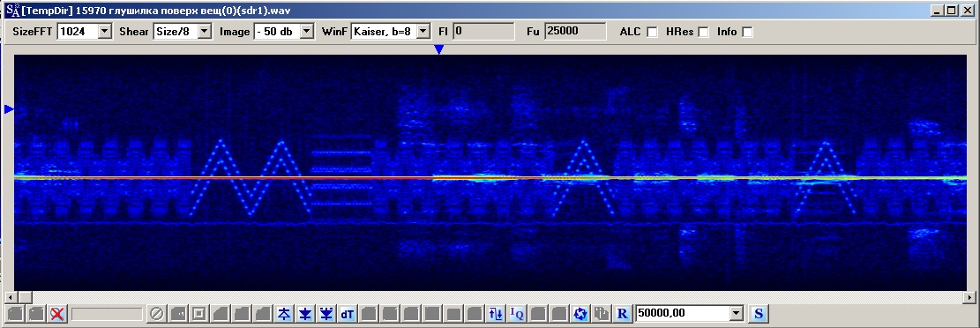
Task: Click the IQ toolbar icon
Action: point(517,314)
